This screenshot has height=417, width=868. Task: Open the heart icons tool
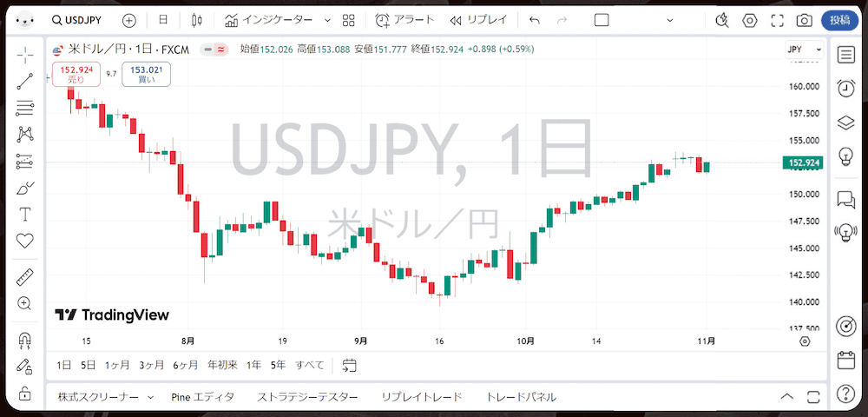(x=25, y=241)
